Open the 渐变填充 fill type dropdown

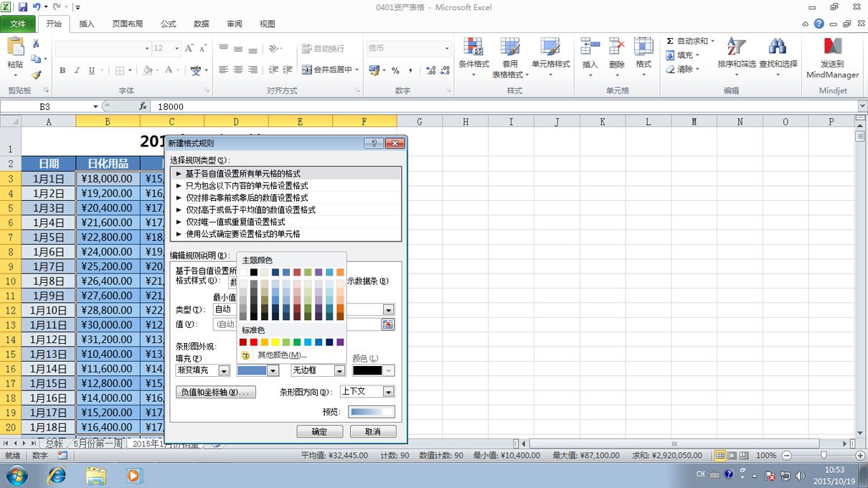224,370
